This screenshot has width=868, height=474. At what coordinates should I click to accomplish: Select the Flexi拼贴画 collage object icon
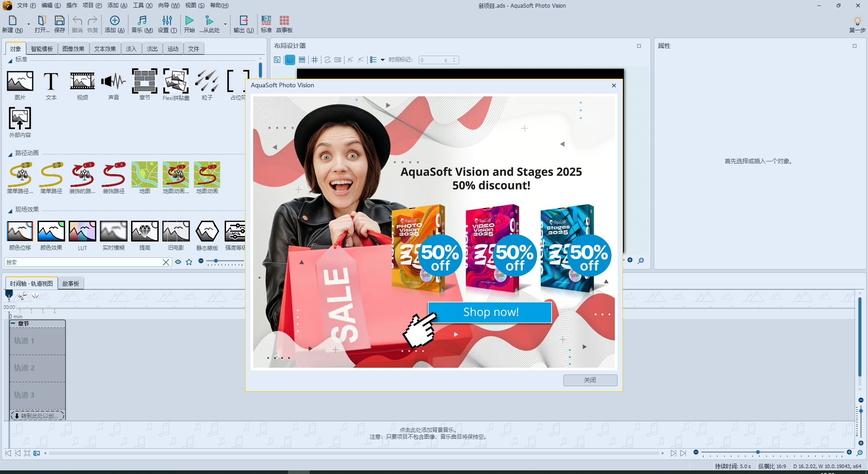tap(176, 81)
